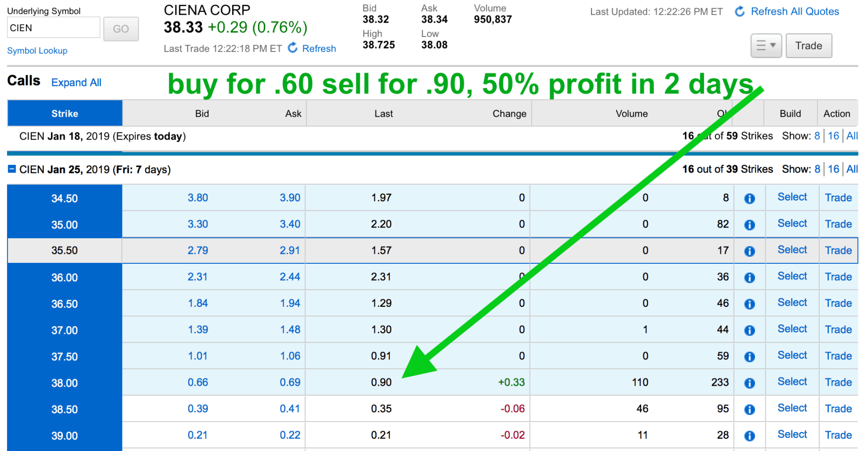Open info icon for 35.50 strike
This screenshot has width=868, height=451.
point(749,252)
